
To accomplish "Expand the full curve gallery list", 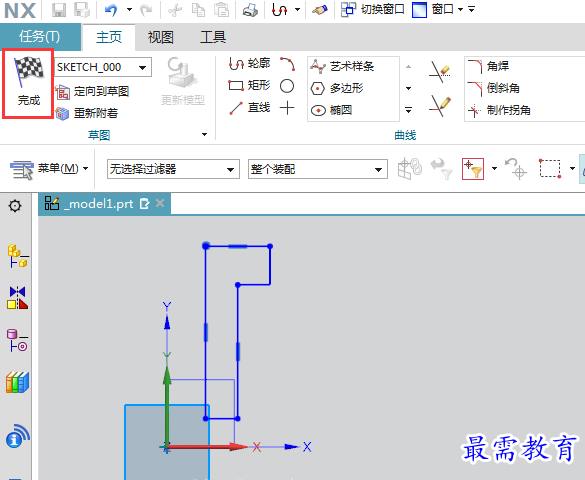I will [x=409, y=110].
